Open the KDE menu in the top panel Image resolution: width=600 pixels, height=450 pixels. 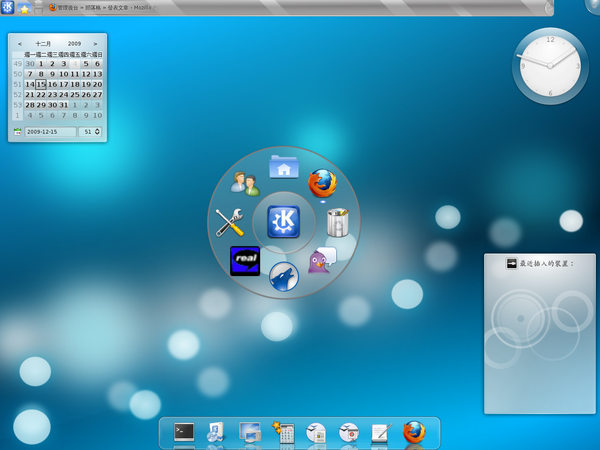click(x=7, y=7)
